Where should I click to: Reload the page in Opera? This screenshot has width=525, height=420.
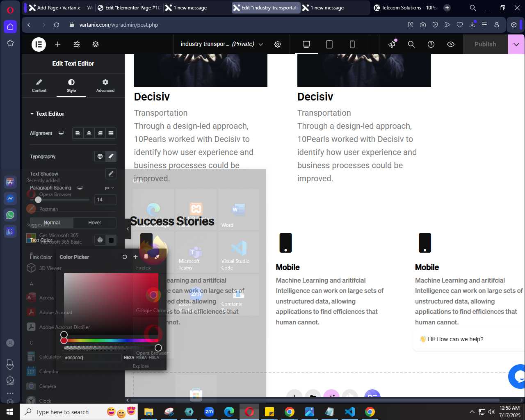tap(57, 25)
